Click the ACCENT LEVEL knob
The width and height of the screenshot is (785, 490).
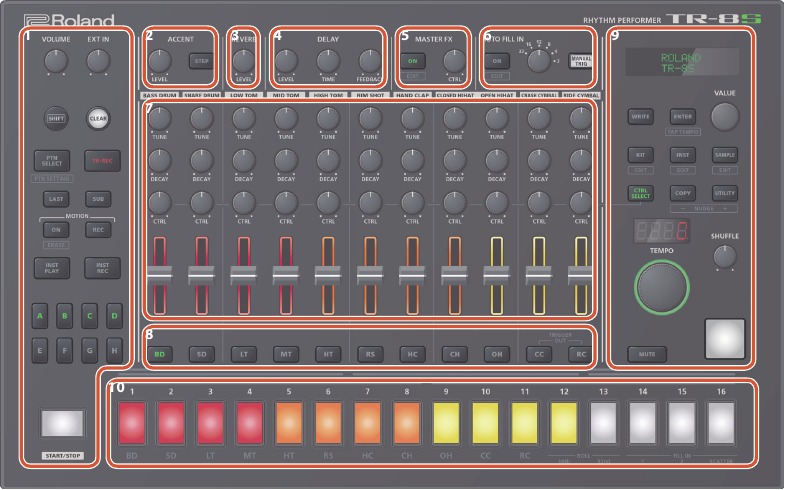click(160, 61)
